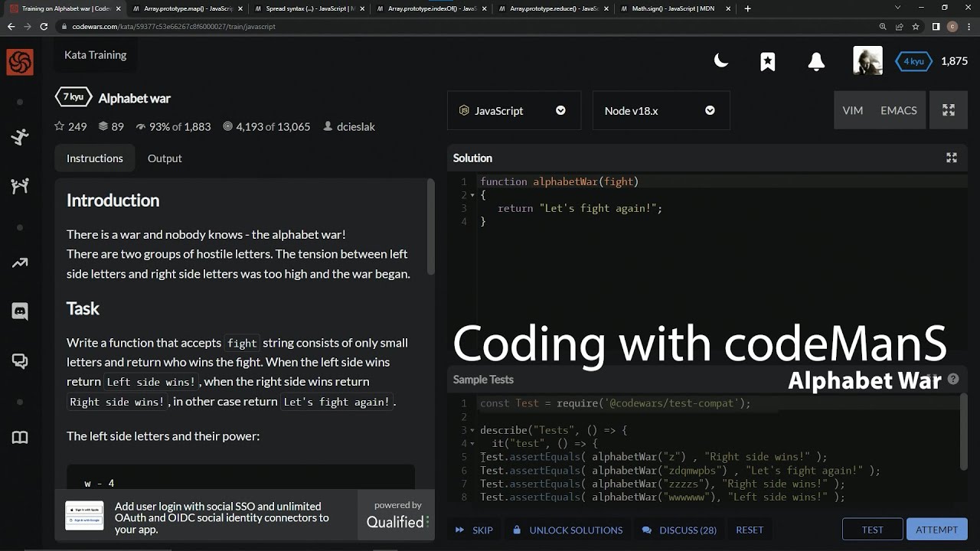Run sample tests with TEST button
The width and height of the screenshot is (980, 551).
coord(872,530)
